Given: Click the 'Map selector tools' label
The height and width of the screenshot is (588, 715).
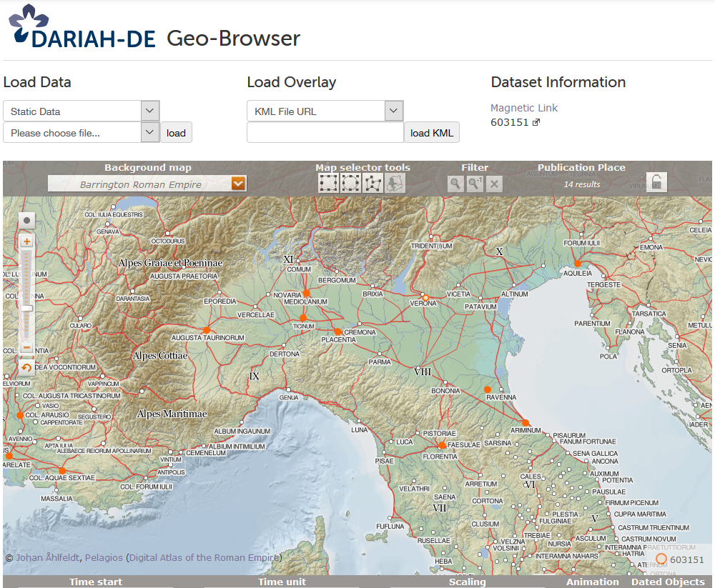Looking at the screenshot, I should (x=363, y=167).
